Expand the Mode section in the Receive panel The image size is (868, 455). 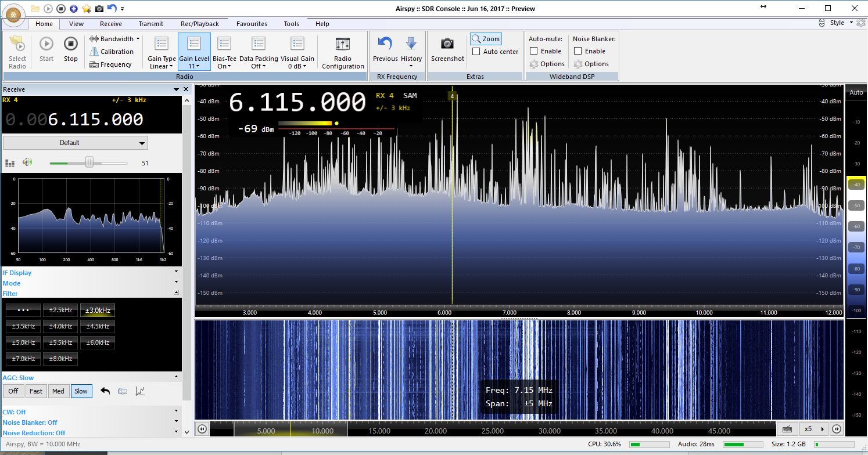pos(177,283)
